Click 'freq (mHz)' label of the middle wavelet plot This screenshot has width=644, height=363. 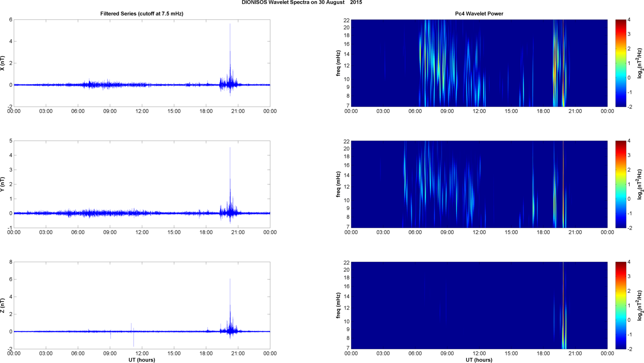(x=338, y=184)
